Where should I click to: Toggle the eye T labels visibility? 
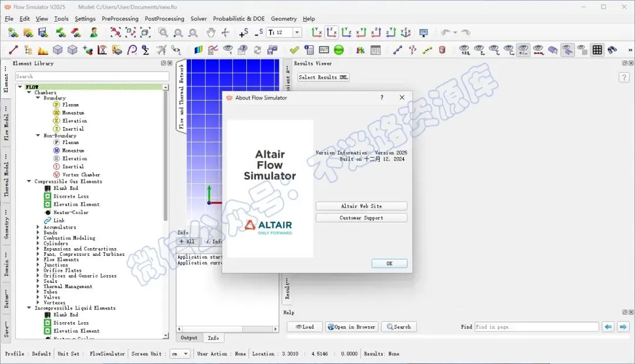click(494, 50)
